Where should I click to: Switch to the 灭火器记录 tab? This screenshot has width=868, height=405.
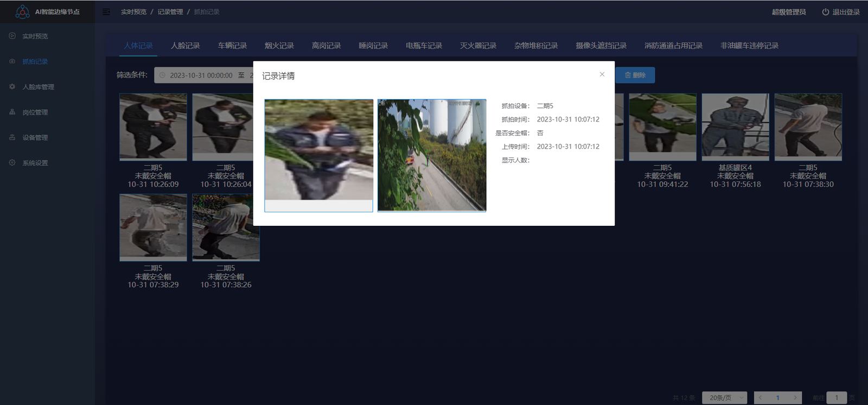pyautogui.click(x=478, y=46)
